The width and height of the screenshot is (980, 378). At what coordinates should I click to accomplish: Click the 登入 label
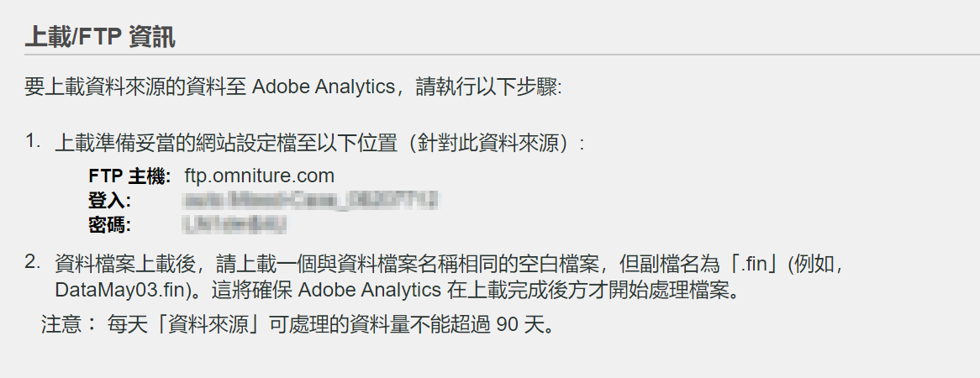[110, 201]
